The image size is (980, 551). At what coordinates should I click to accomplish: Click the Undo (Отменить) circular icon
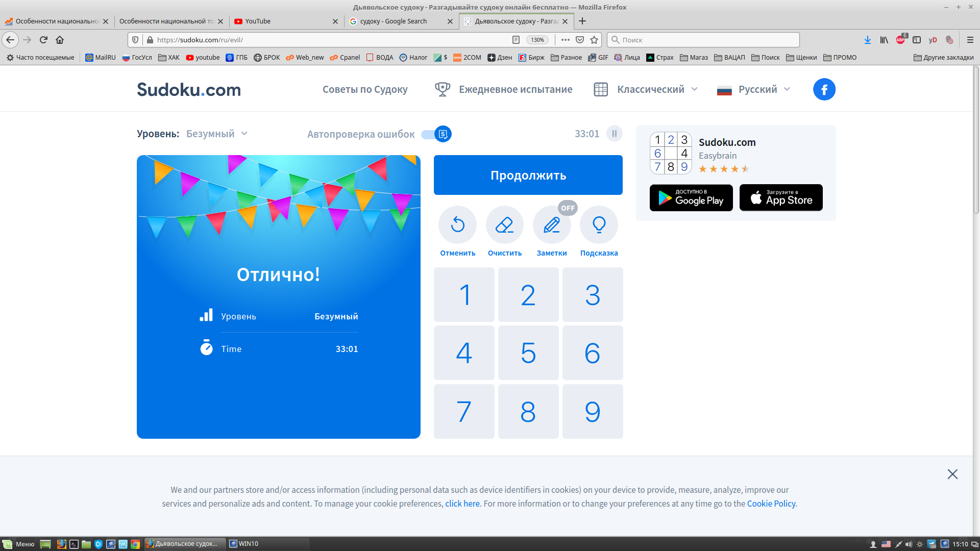[x=457, y=224]
